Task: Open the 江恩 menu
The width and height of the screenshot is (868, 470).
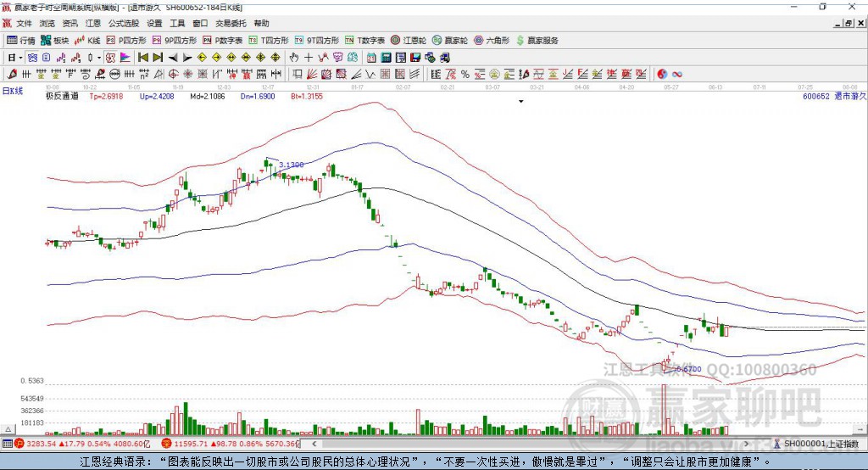Action: pos(93,23)
